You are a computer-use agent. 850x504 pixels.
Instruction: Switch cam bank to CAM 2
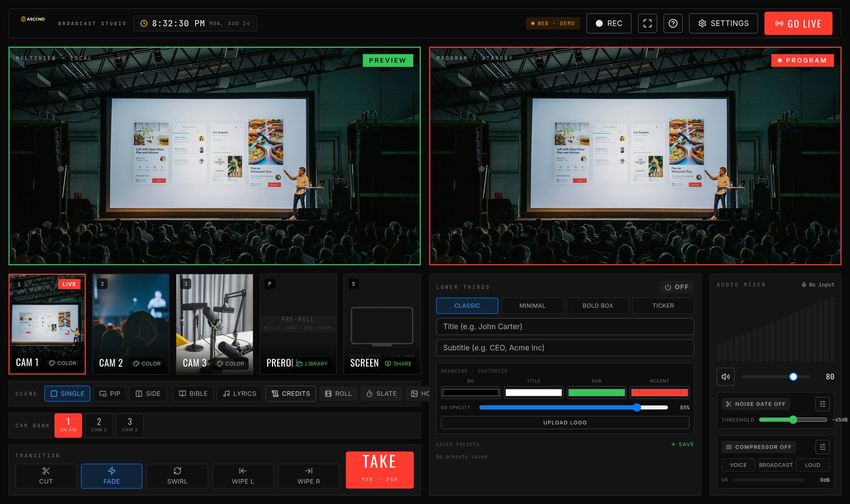(99, 425)
